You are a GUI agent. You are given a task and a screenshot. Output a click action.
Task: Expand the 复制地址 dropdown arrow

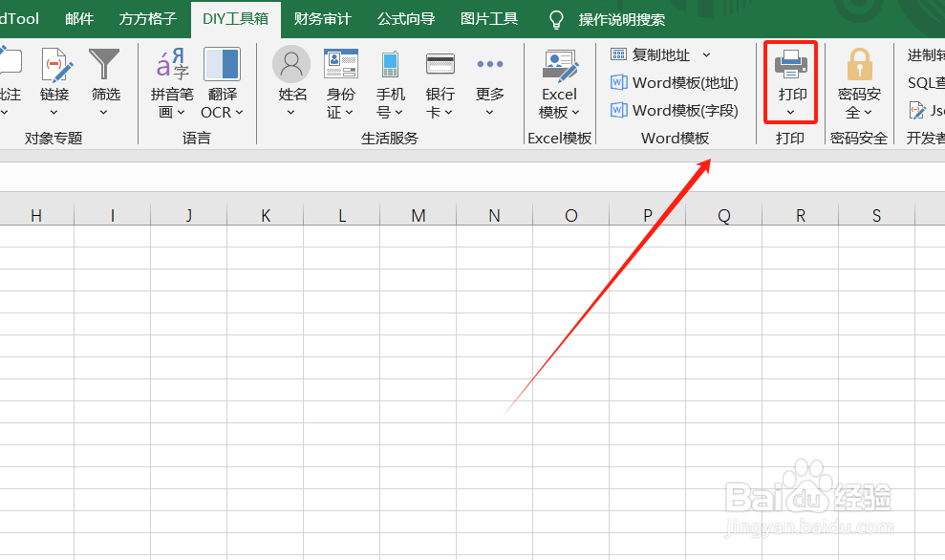tap(706, 54)
